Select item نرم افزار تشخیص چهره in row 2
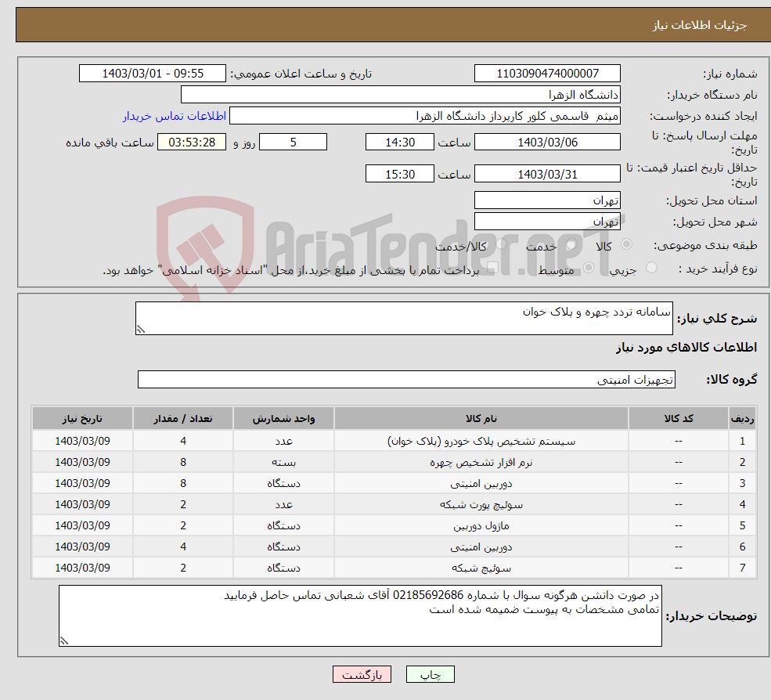 (481, 463)
